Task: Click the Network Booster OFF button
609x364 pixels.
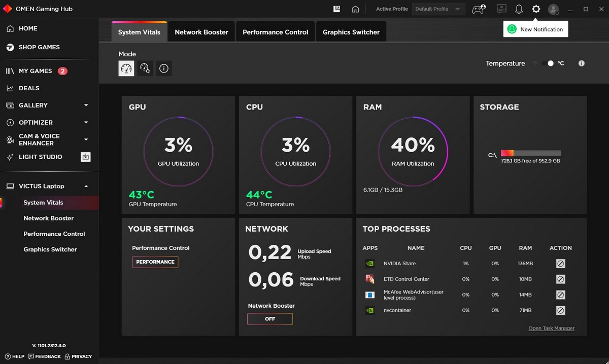Action: point(270,319)
